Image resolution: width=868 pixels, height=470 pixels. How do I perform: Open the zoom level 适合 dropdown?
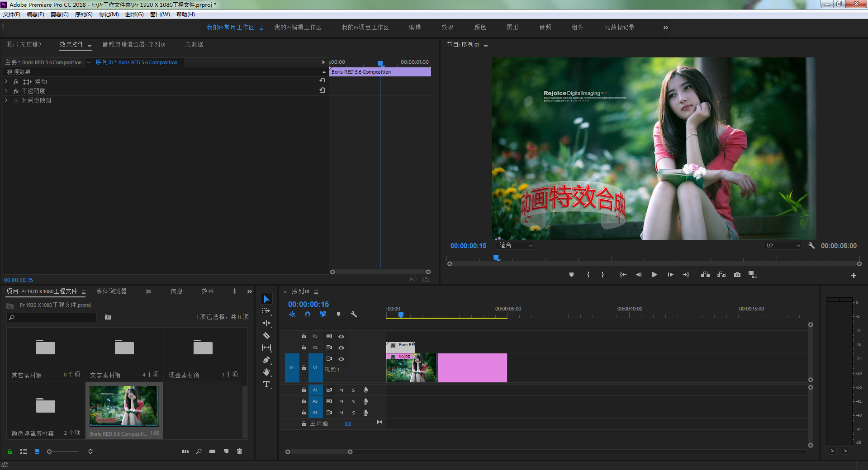tap(516, 245)
